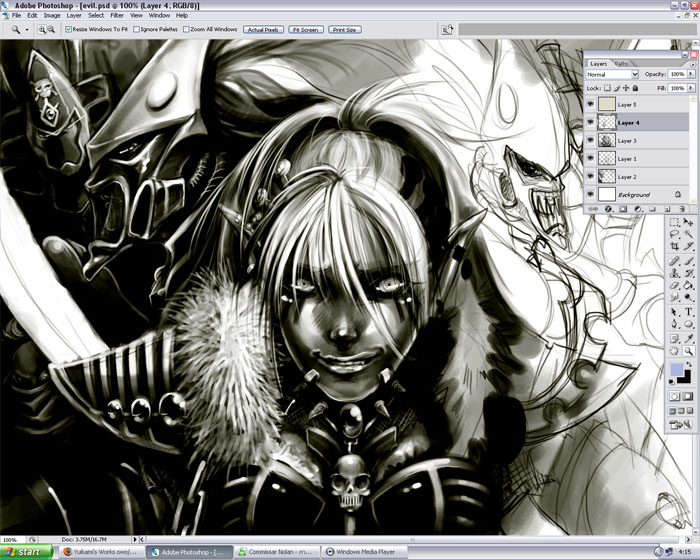Click the Print Size button
The width and height of the screenshot is (700, 560).
pos(345,29)
